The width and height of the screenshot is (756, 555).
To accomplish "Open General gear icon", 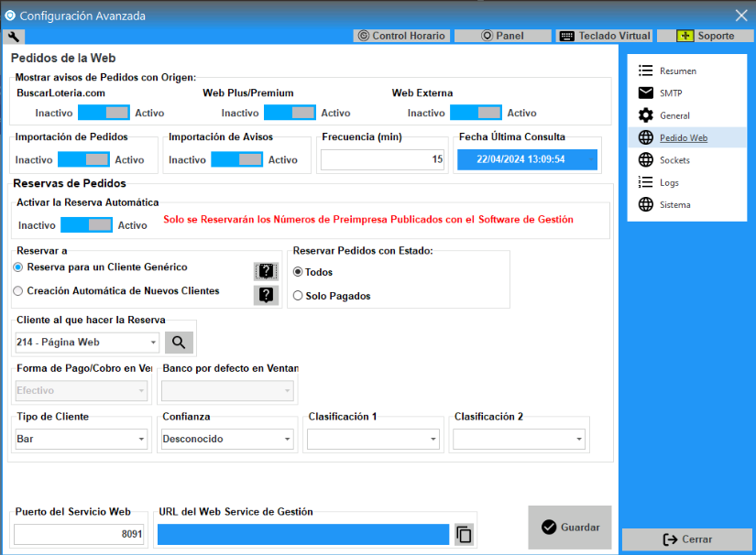I will pyautogui.click(x=646, y=115).
